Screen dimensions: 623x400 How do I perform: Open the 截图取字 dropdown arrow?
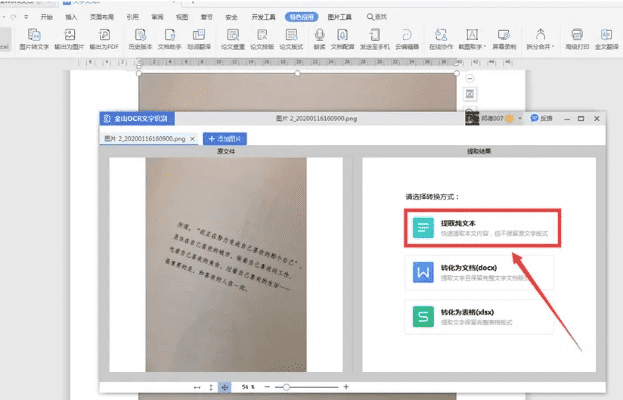click(485, 47)
